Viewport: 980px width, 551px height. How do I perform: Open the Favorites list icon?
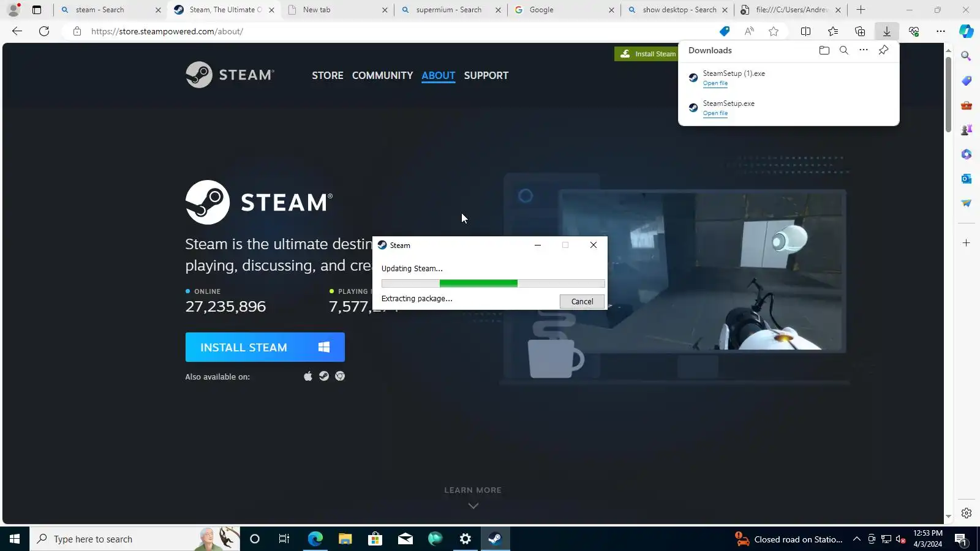[x=833, y=31]
